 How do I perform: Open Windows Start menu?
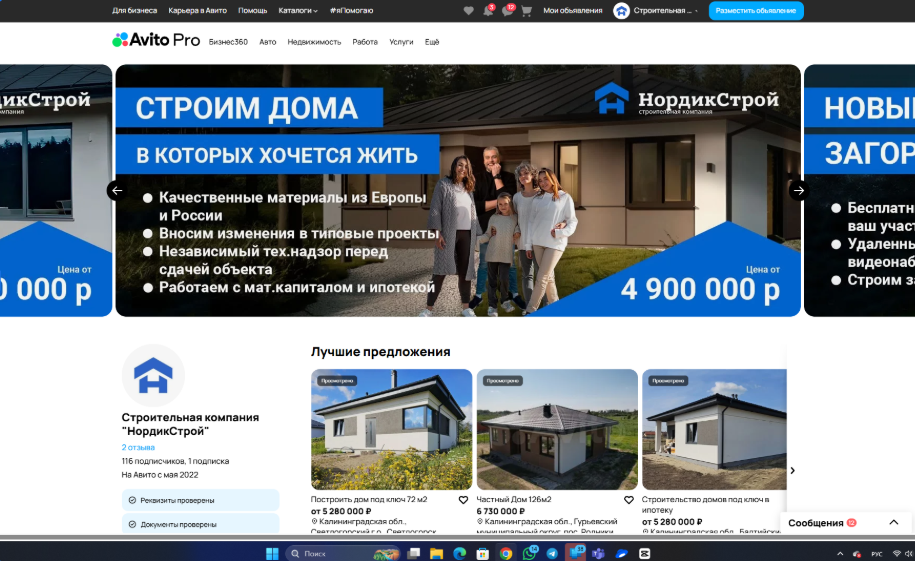pyautogui.click(x=272, y=553)
